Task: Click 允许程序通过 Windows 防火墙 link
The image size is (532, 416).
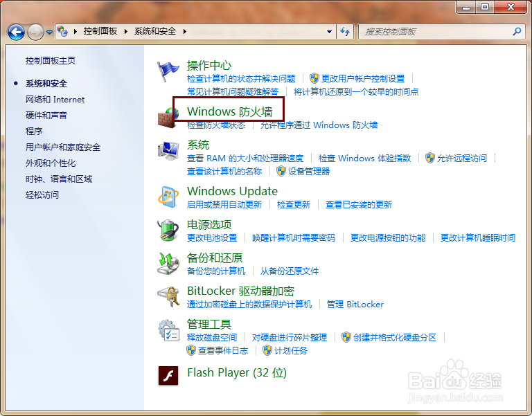Action: tap(319, 125)
